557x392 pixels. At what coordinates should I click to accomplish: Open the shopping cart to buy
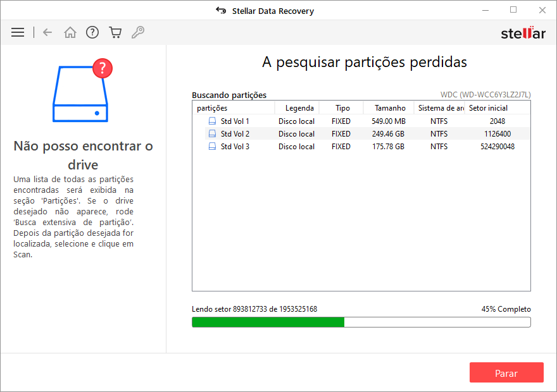pyautogui.click(x=115, y=33)
